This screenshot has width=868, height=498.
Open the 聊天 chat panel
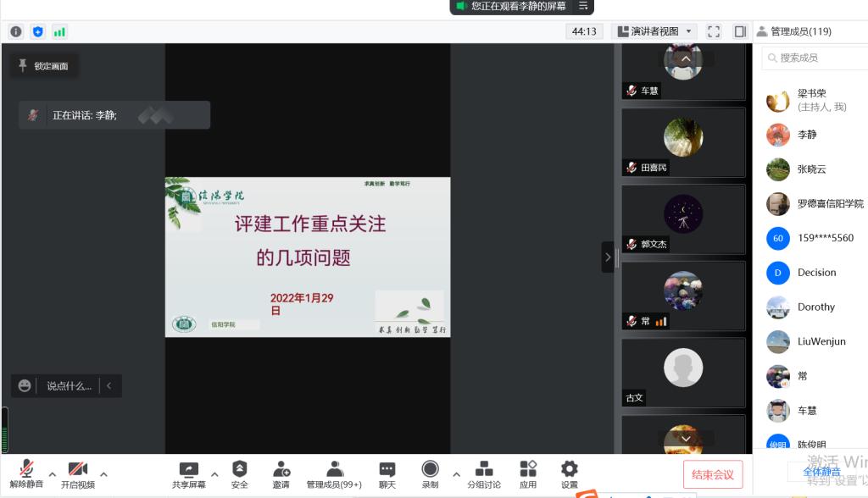(387, 474)
